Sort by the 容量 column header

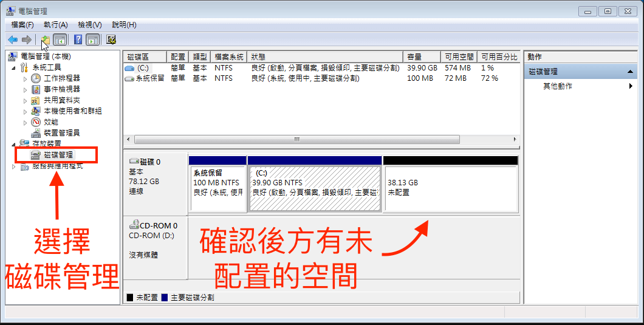click(422, 56)
